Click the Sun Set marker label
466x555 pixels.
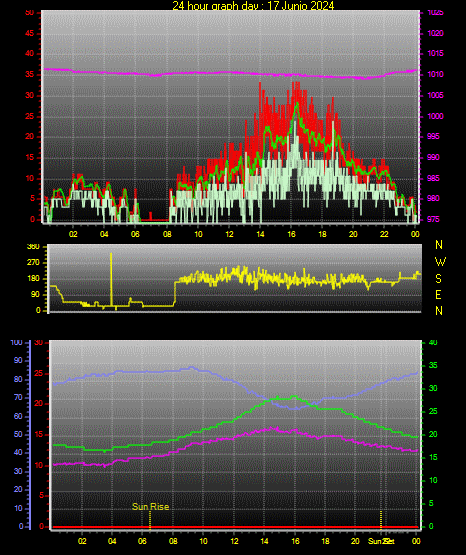tap(381, 541)
